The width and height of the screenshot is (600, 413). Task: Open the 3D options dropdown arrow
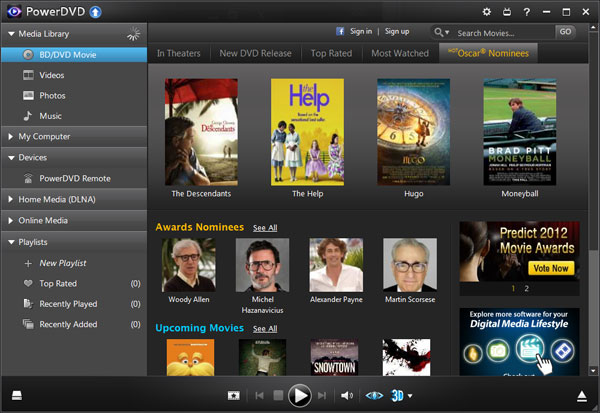[410, 396]
